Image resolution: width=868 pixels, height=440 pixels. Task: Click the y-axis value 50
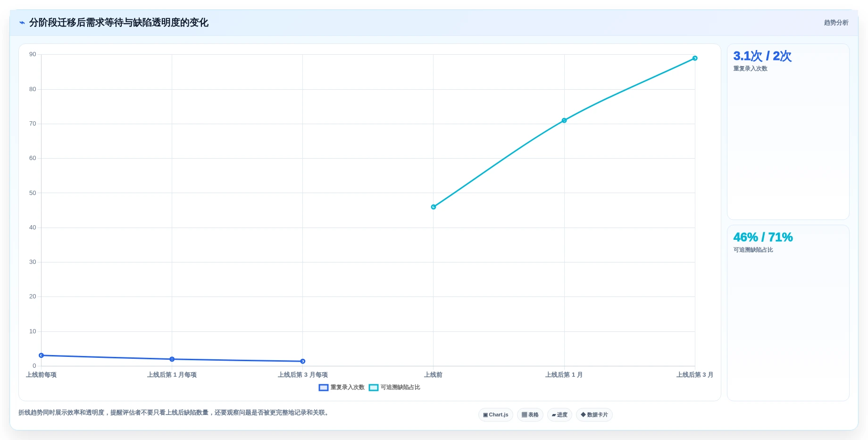pos(33,193)
